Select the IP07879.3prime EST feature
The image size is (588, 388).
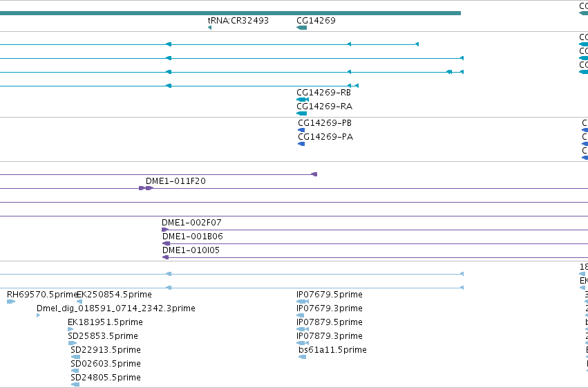(302, 343)
